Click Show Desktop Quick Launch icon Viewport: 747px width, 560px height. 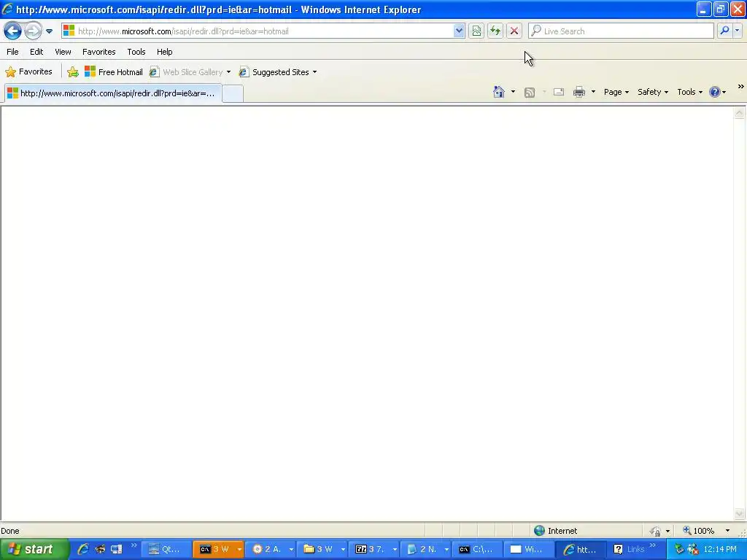point(117,549)
